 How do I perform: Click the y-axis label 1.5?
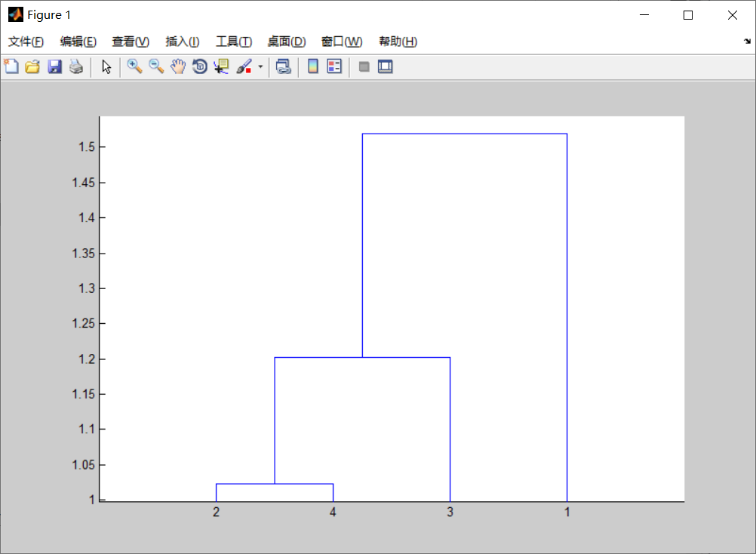(x=87, y=146)
